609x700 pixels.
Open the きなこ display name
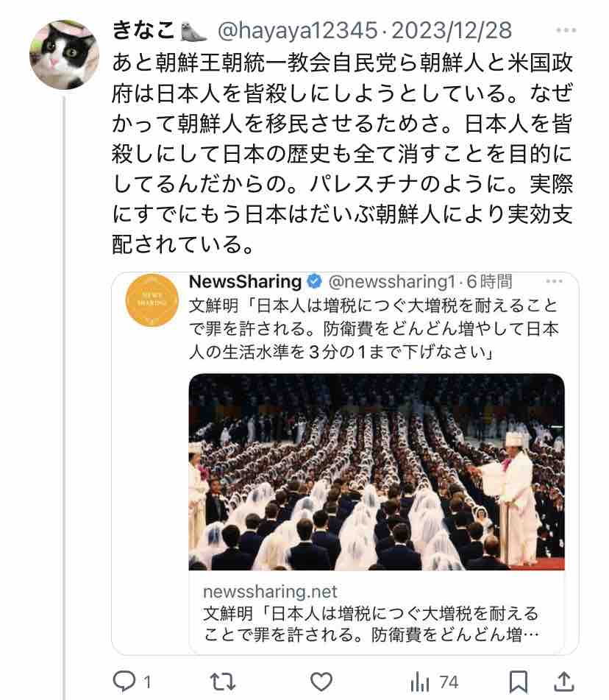tap(143, 30)
